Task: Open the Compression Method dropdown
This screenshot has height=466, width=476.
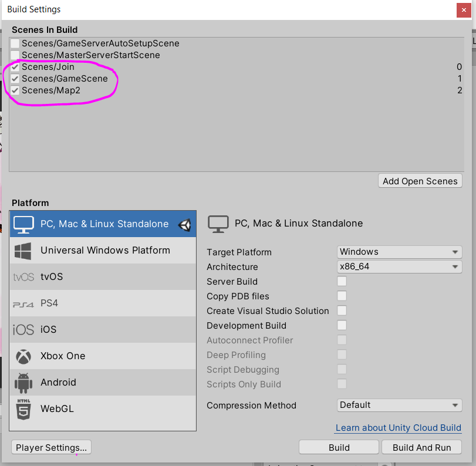Action: pos(400,405)
